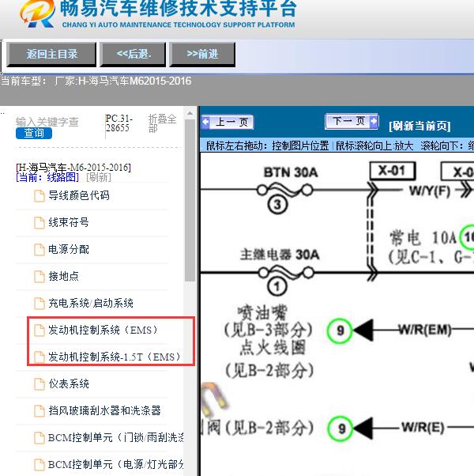Click the page icon beside 接地点

pos(39,277)
